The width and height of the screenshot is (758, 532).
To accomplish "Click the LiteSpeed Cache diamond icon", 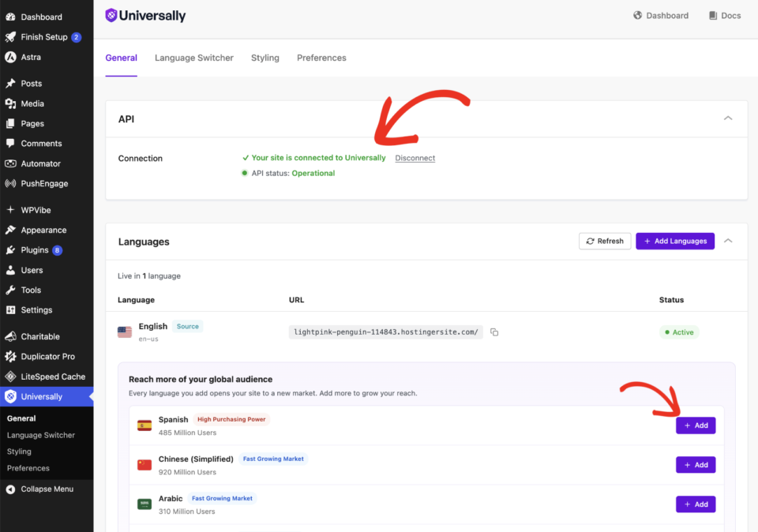I will click(x=10, y=377).
